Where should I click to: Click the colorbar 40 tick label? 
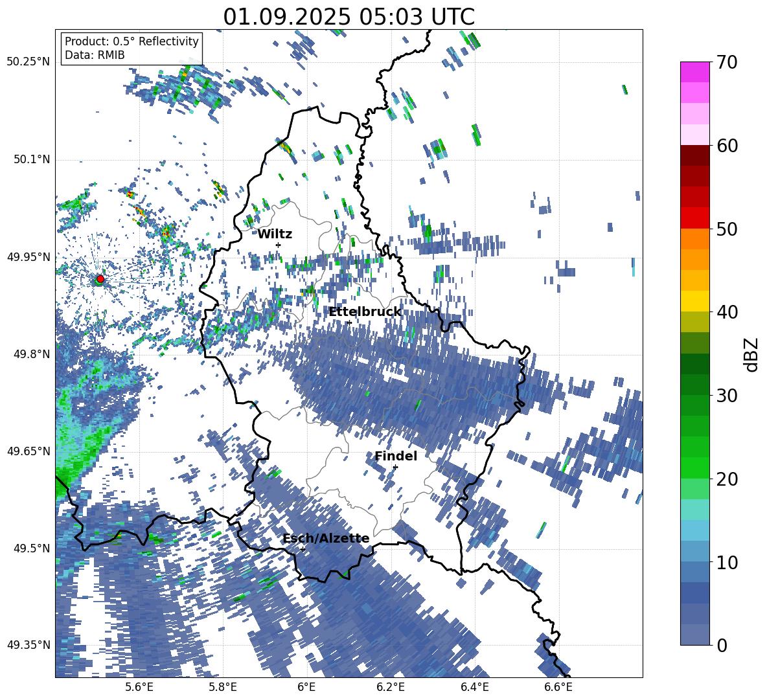[x=727, y=312]
